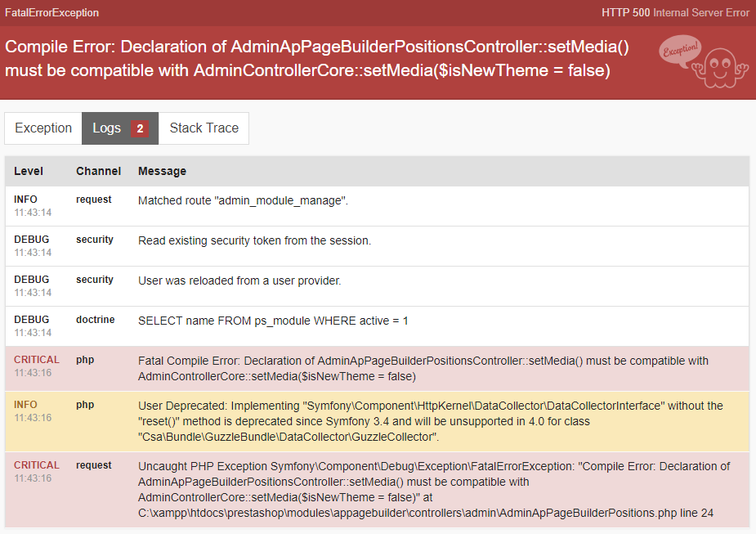Click the request channel label on first row
756x534 pixels.
pyautogui.click(x=93, y=199)
